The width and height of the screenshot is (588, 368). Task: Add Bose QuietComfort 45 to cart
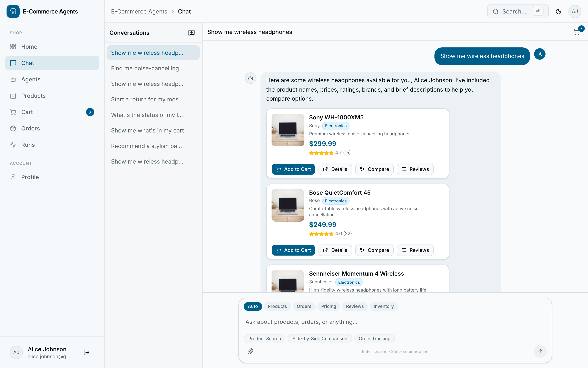click(293, 250)
